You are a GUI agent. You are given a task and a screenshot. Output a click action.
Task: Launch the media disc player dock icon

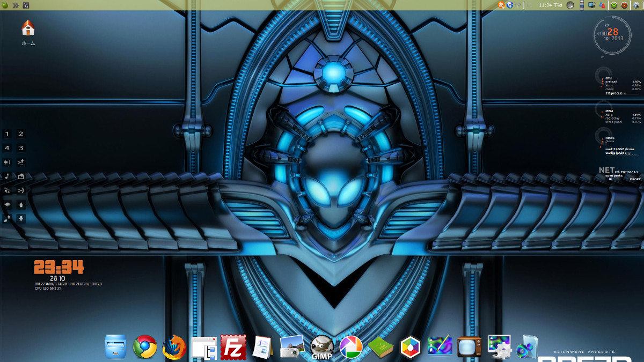[x=526, y=348]
